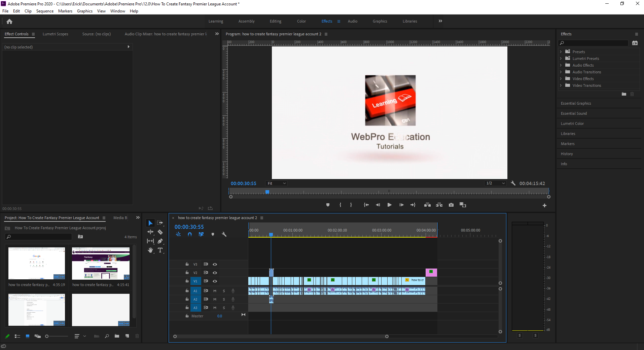Toggle Linked Selection in timeline
This screenshot has height=350, width=644.
(x=201, y=234)
